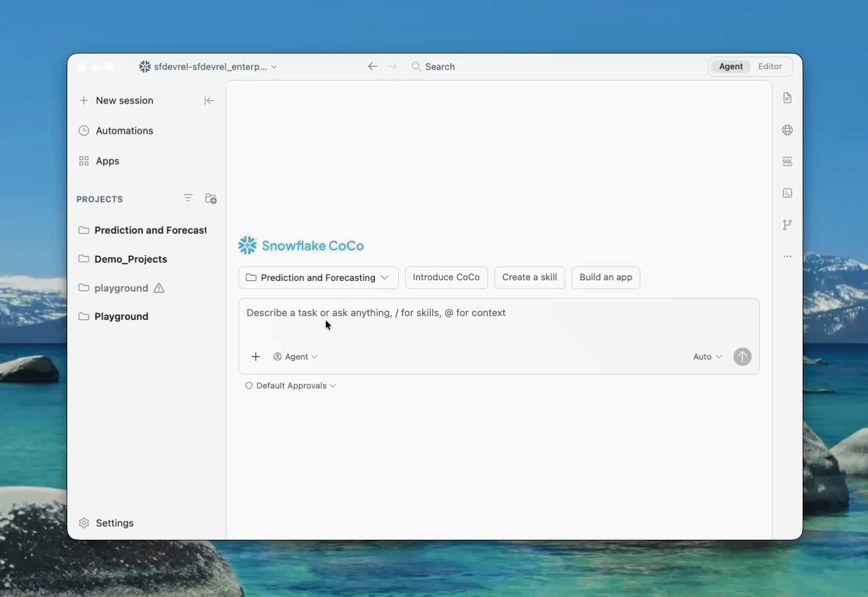Navigate back with left arrow
The width and height of the screenshot is (868, 597).
[372, 66]
